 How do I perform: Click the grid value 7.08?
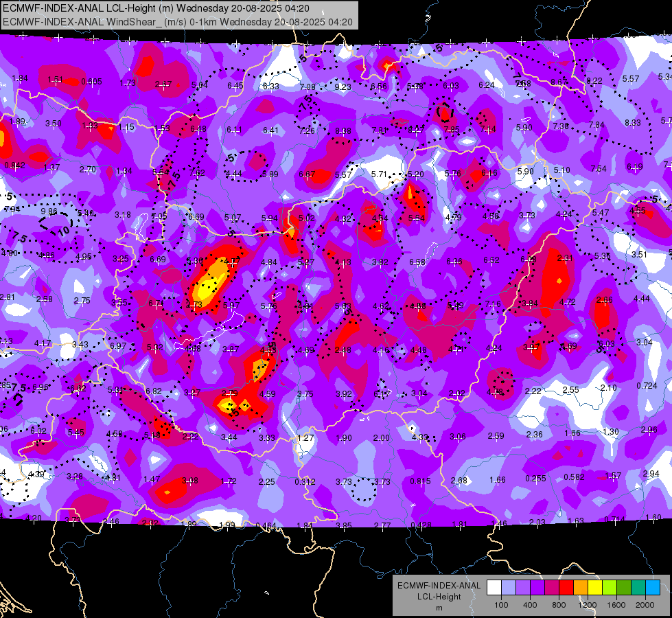[308, 87]
